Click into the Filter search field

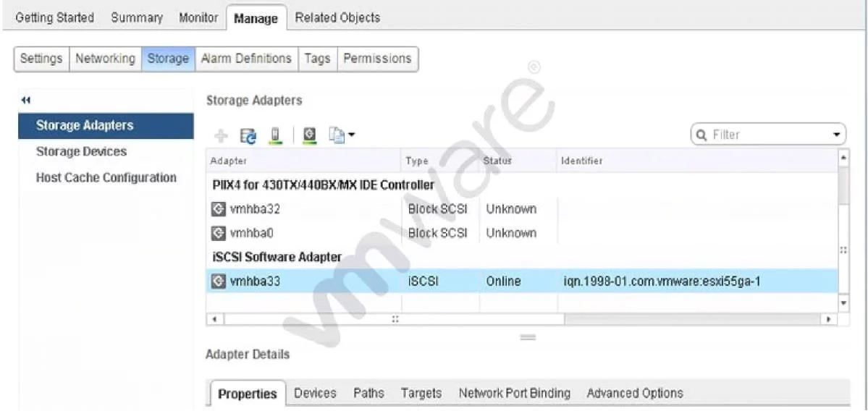768,135
